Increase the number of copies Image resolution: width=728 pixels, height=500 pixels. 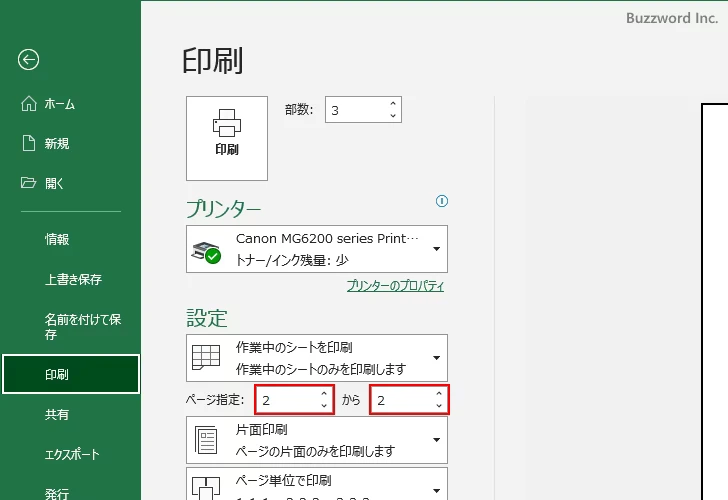(x=393, y=104)
